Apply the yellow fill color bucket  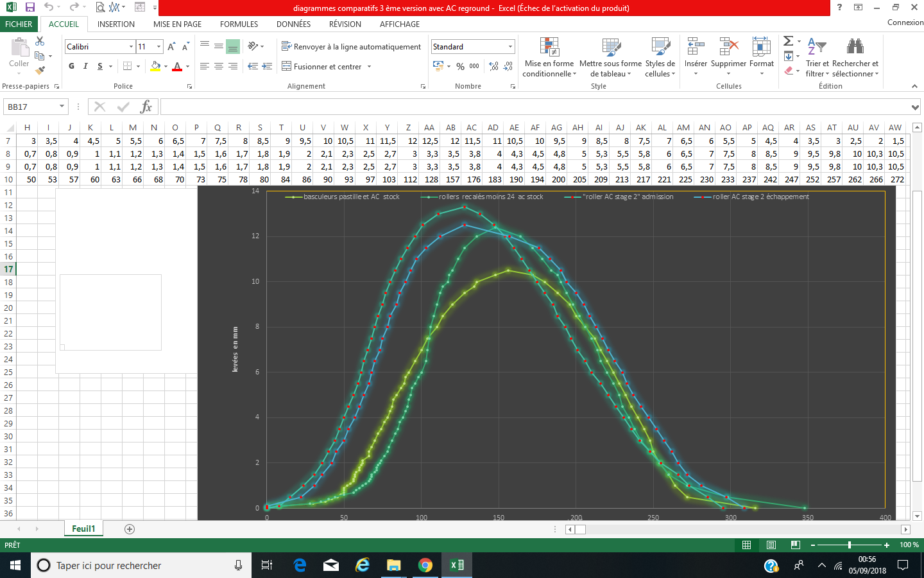(155, 66)
